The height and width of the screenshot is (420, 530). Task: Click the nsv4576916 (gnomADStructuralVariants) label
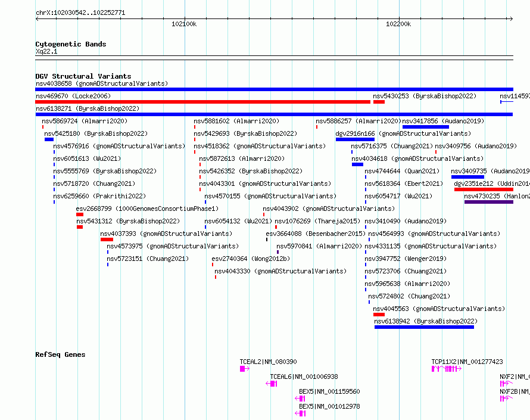tap(119, 146)
